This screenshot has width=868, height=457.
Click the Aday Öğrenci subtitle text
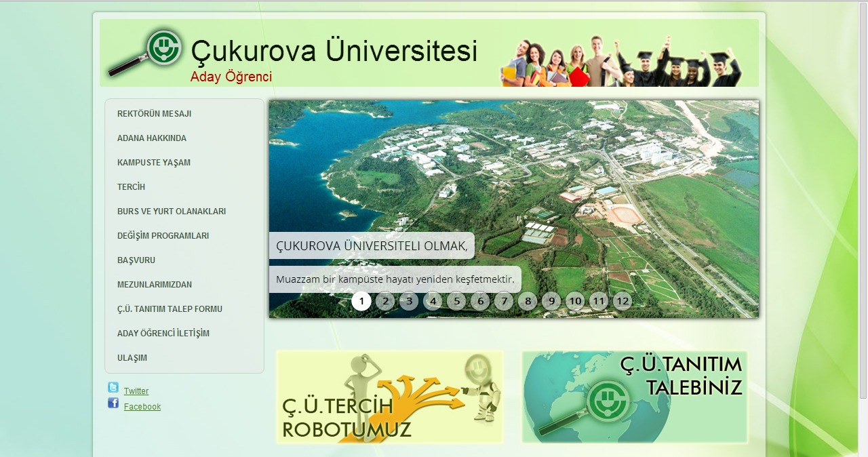pyautogui.click(x=231, y=77)
